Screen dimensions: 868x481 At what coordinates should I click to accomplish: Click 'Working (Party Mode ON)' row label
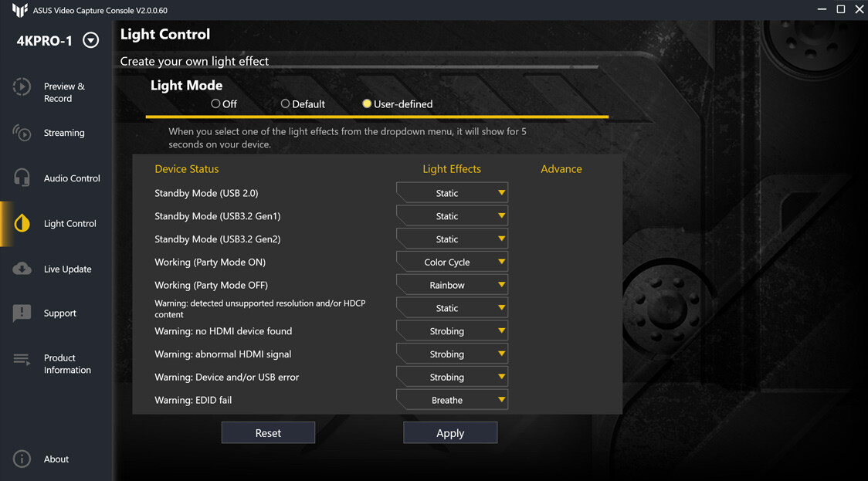click(210, 263)
